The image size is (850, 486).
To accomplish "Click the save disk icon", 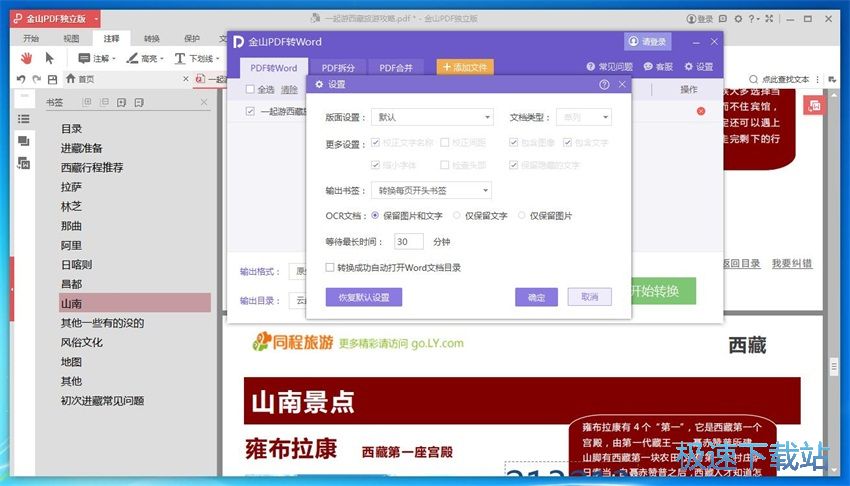I will click(x=53, y=79).
